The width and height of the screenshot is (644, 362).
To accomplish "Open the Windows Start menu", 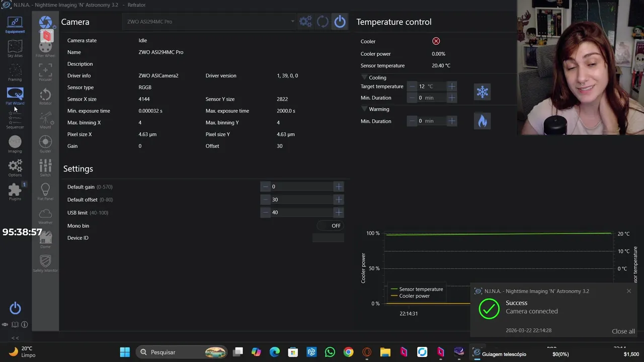I will [x=125, y=352].
